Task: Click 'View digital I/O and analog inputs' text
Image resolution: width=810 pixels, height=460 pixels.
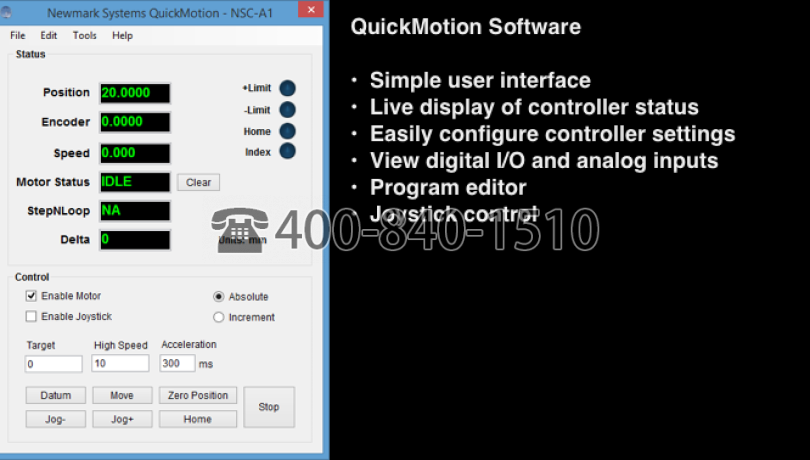Action: (x=544, y=161)
